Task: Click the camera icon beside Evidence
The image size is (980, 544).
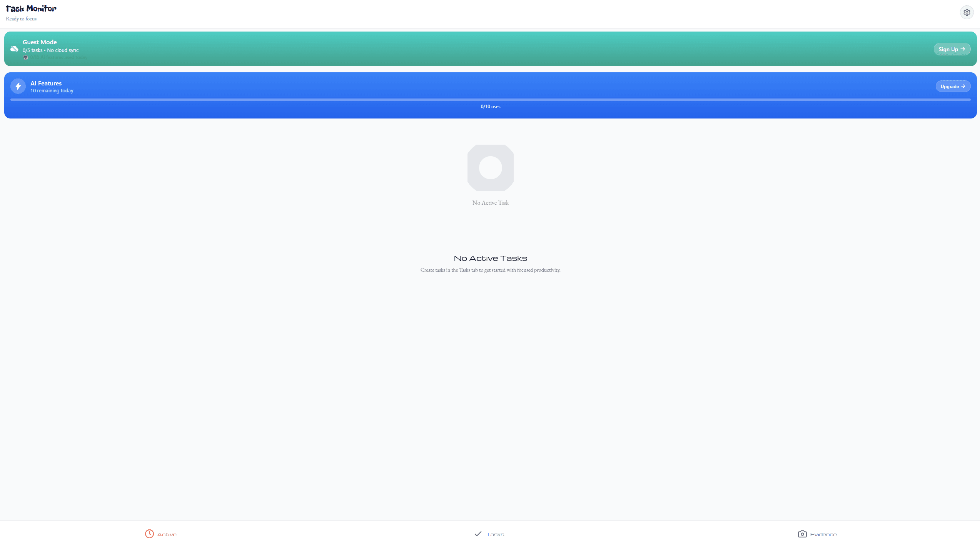Action: coord(802,534)
